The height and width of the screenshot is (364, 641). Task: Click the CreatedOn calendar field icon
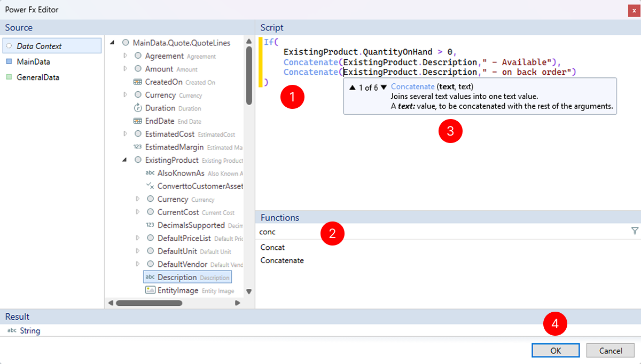[x=137, y=82]
